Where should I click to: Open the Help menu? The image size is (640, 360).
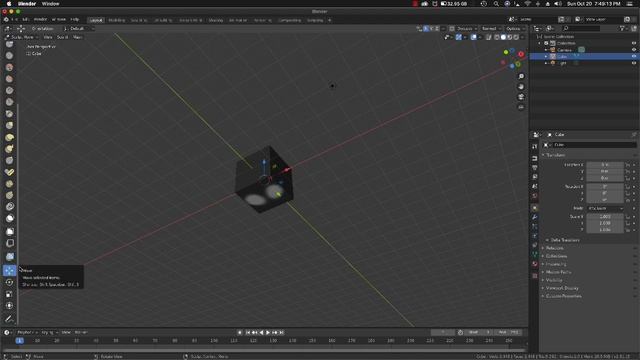tap(74, 20)
